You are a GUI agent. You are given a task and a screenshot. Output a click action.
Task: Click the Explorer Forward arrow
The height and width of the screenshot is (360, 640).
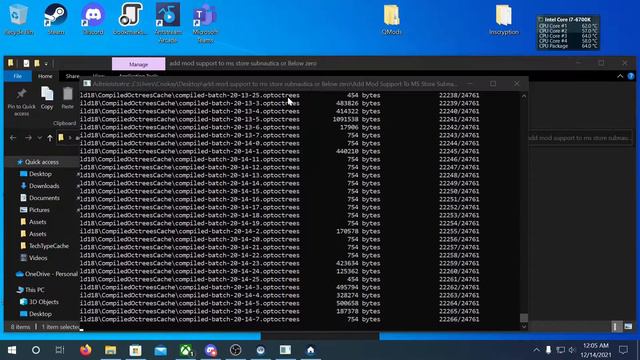28,138
